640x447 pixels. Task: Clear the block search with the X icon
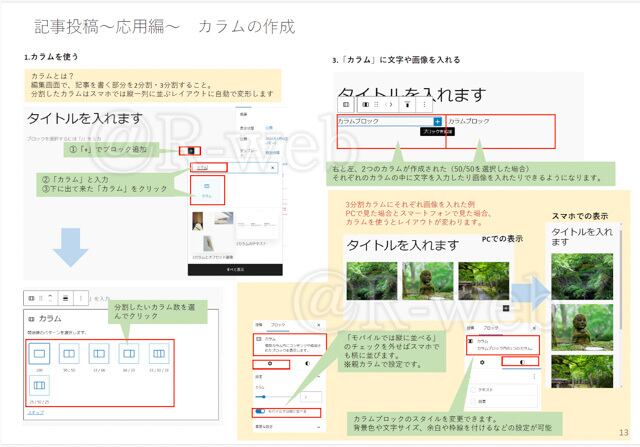(273, 168)
